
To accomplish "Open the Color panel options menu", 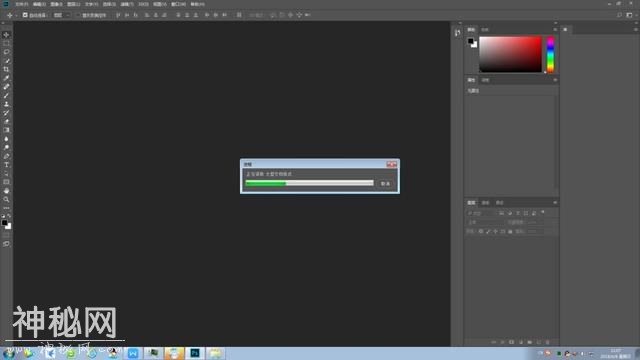I will click(x=555, y=29).
